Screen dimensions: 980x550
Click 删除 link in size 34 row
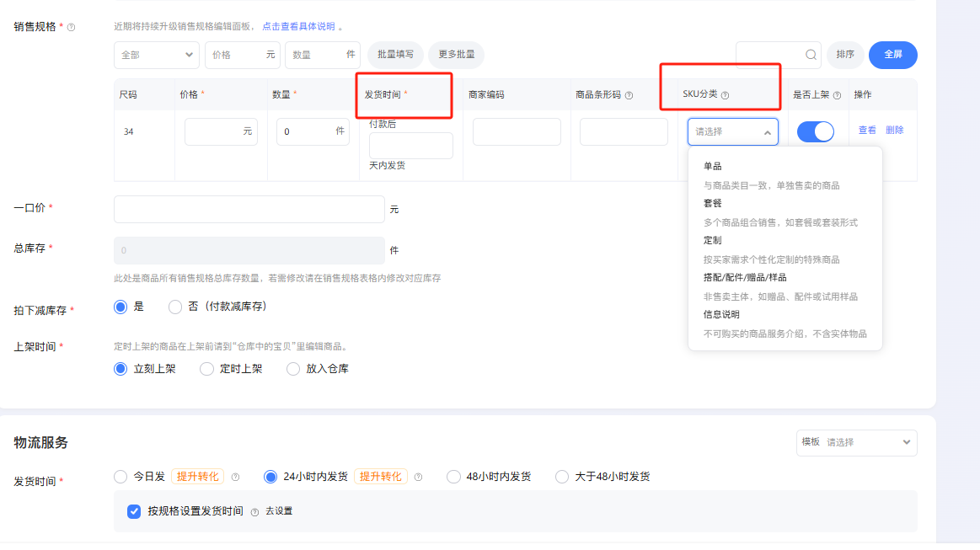pos(894,130)
